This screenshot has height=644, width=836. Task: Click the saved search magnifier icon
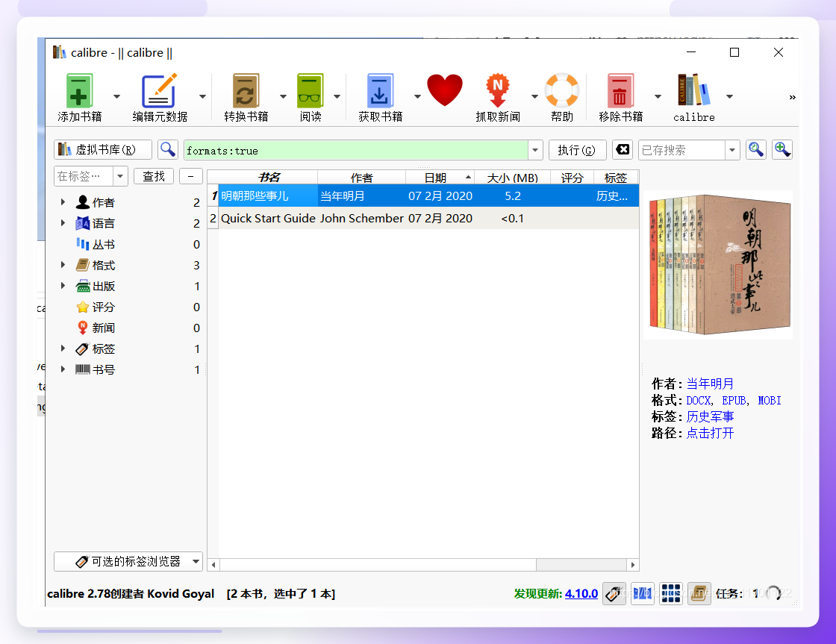point(755,150)
